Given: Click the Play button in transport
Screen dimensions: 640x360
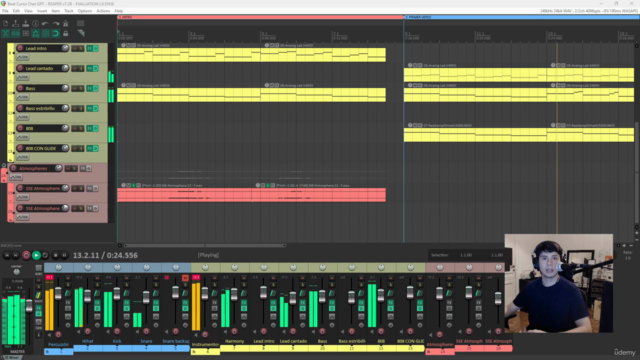Looking at the screenshot, I should [x=36, y=255].
